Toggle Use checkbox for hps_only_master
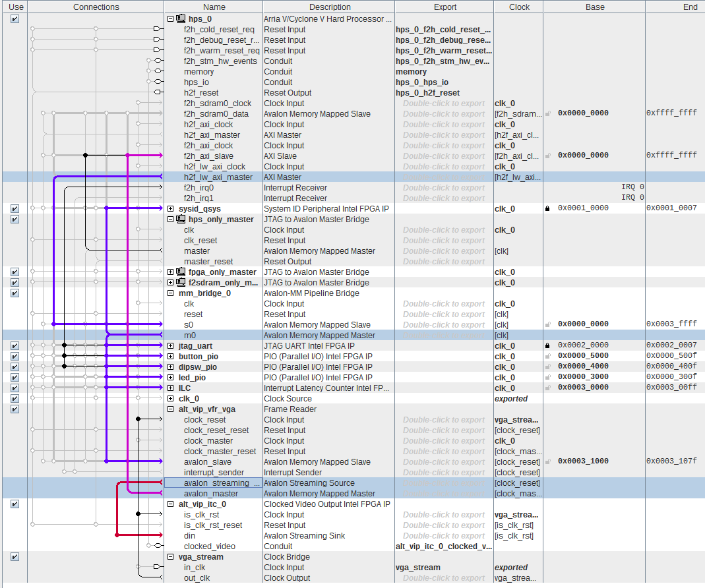This screenshot has width=705, height=588. click(x=15, y=220)
